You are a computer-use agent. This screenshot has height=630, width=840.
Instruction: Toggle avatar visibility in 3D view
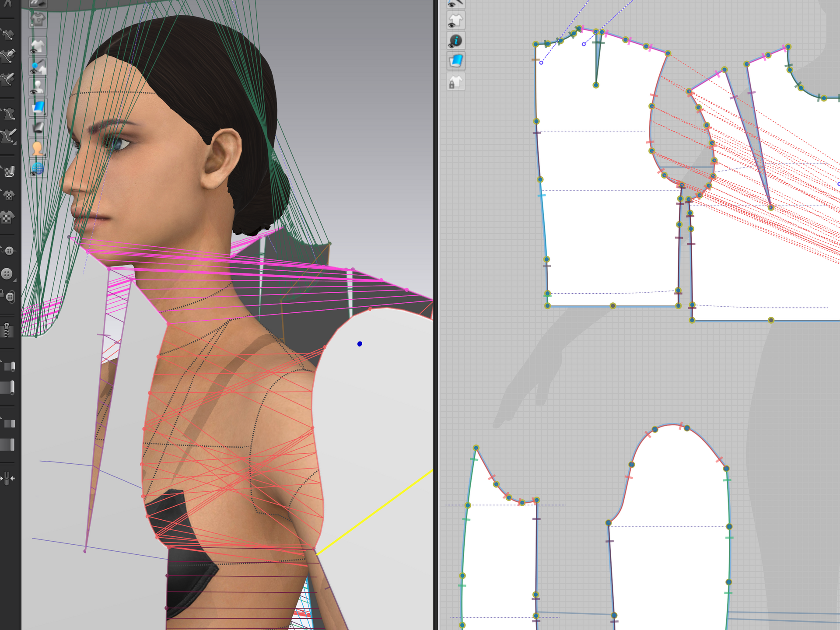(x=38, y=87)
